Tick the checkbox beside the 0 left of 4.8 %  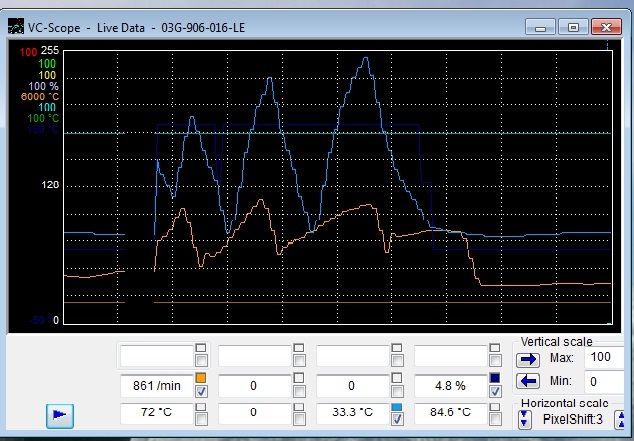tap(397, 391)
